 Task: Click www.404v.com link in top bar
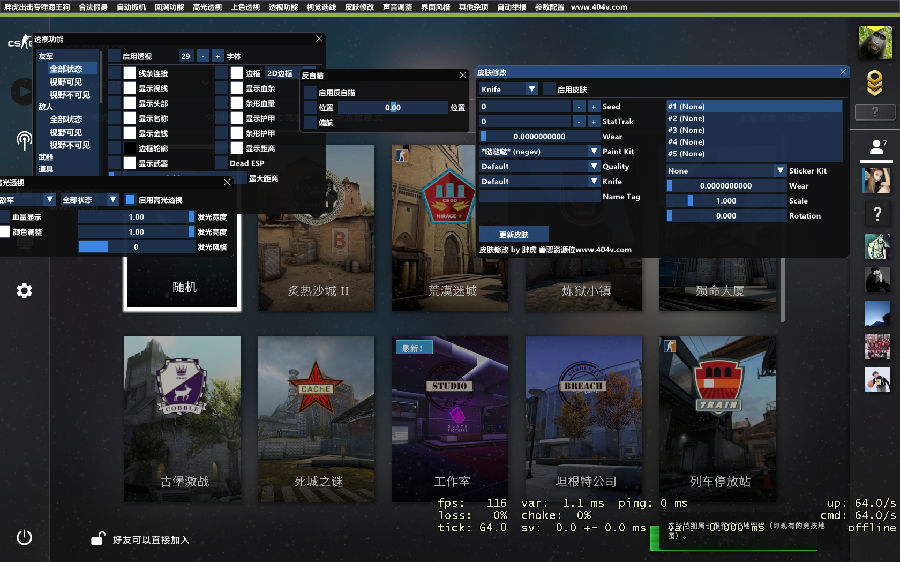coord(599,7)
